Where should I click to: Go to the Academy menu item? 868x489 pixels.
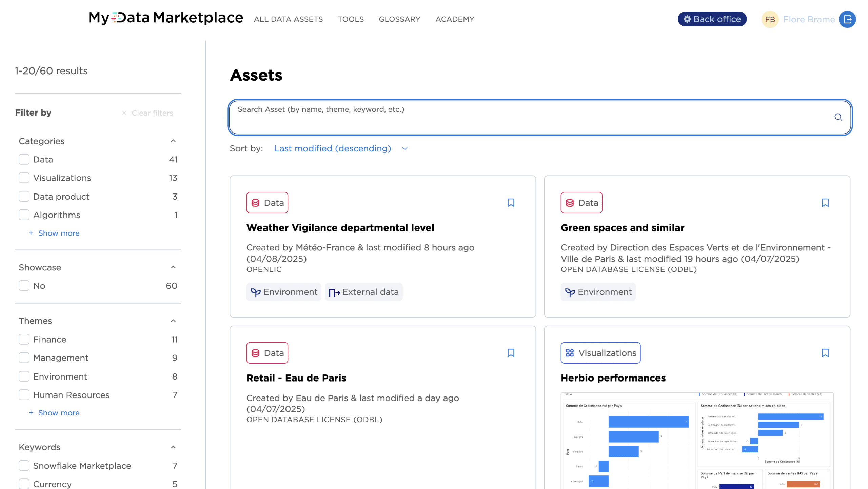[455, 19]
